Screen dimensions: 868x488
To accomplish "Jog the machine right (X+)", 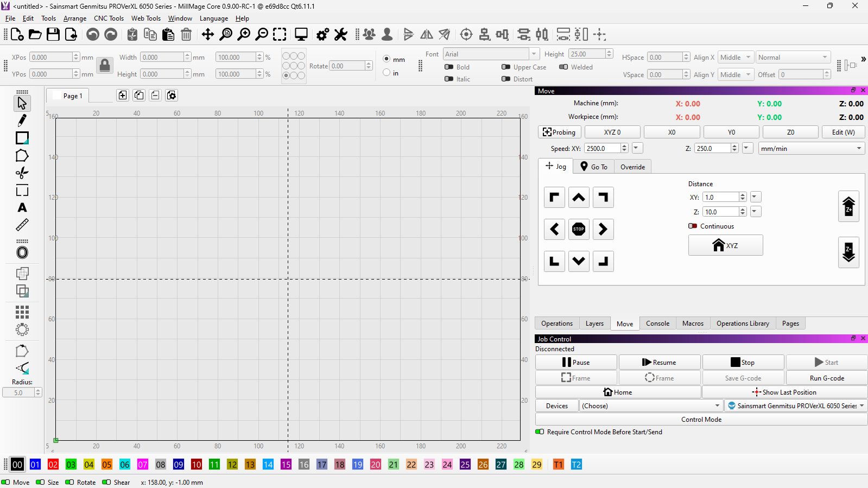I will (603, 229).
